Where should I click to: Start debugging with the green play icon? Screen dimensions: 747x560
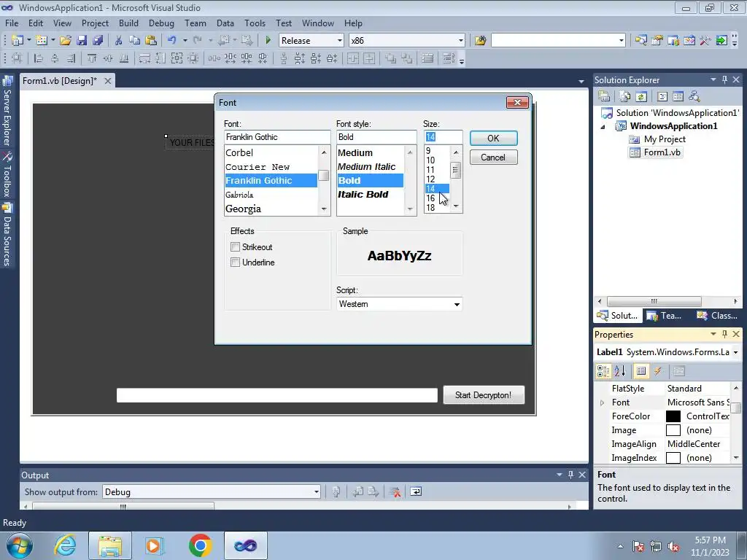tap(268, 41)
